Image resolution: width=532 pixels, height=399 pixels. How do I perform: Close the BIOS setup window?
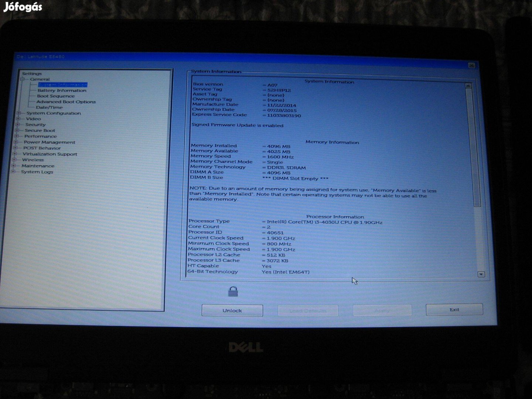pos(471,65)
